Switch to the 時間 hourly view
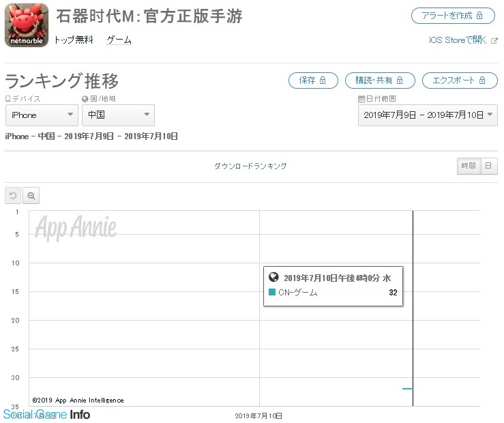The width and height of the screenshot is (504, 423). (469, 166)
